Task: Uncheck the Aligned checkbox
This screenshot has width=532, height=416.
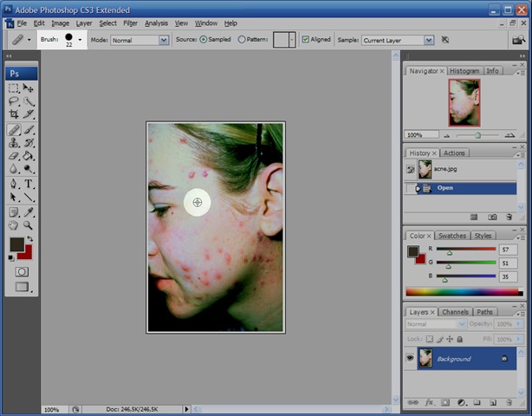Action: click(305, 39)
